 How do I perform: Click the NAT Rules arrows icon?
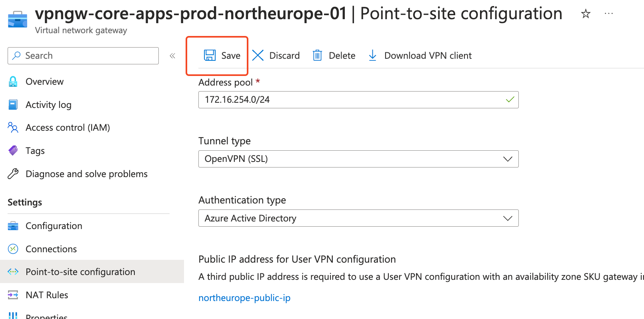pyautogui.click(x=13, y=295)
